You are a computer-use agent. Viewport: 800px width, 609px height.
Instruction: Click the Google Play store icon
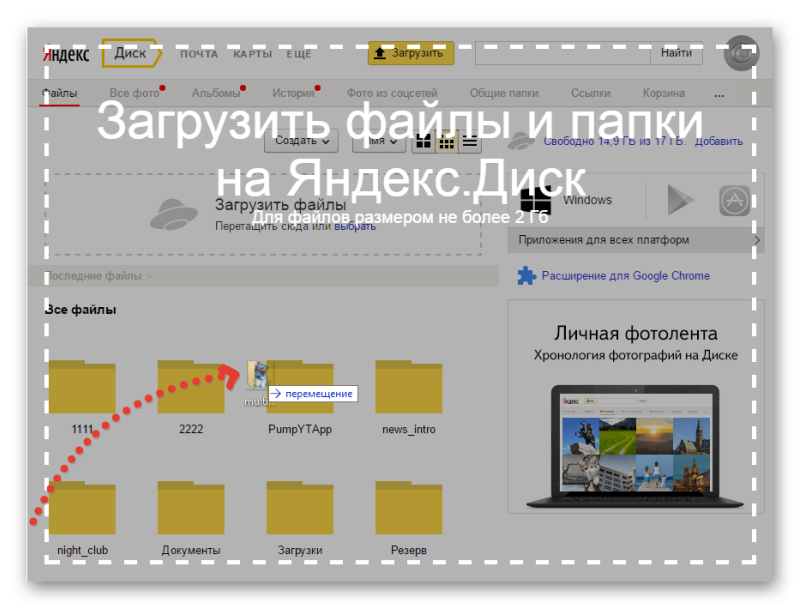pos(680,201)
